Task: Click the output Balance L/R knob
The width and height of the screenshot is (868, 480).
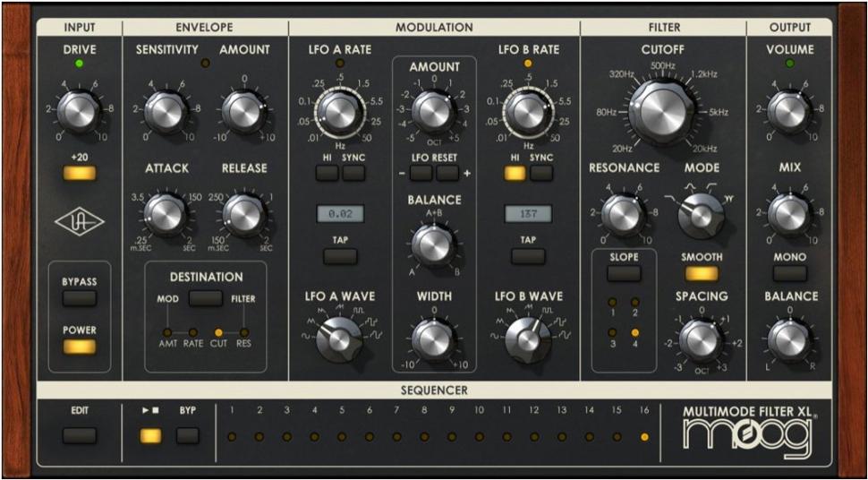Action: [x=789, y=339]
